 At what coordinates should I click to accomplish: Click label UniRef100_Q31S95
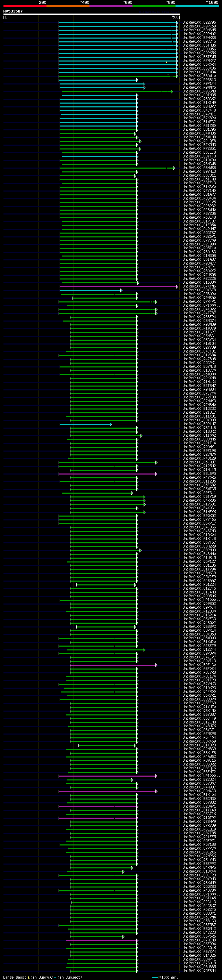(199, 130)
